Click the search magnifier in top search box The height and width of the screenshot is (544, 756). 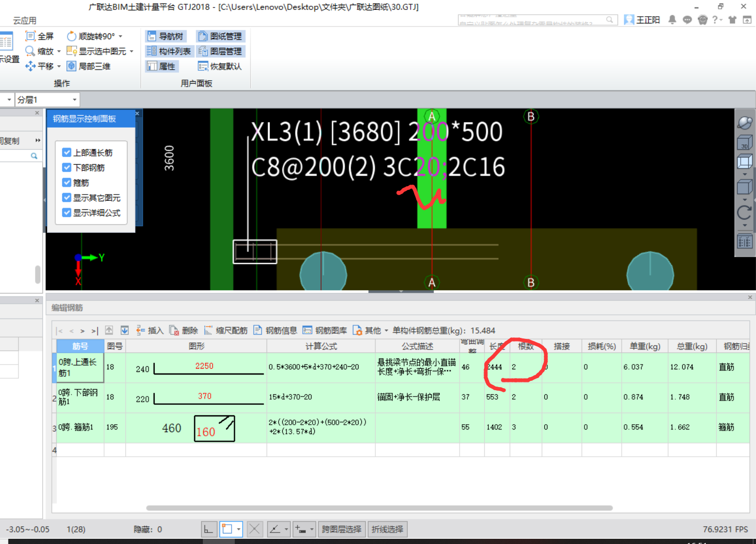click(x=610, y=20)
